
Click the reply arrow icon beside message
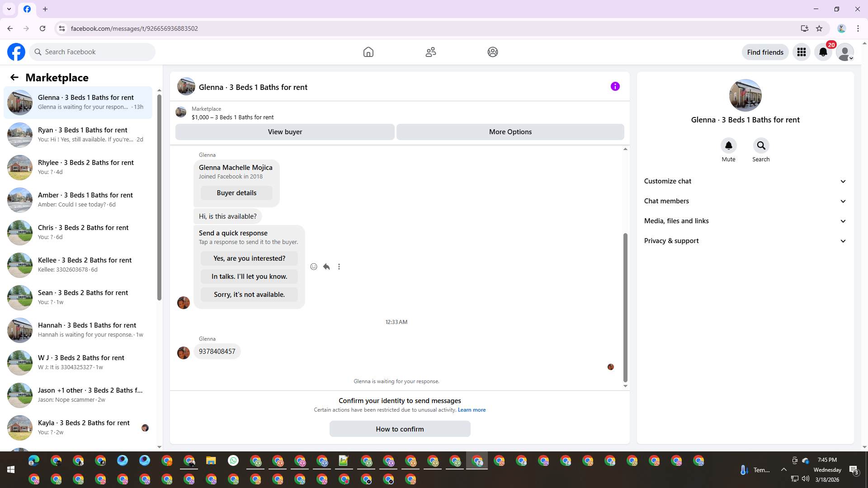(x=326, y=267)
